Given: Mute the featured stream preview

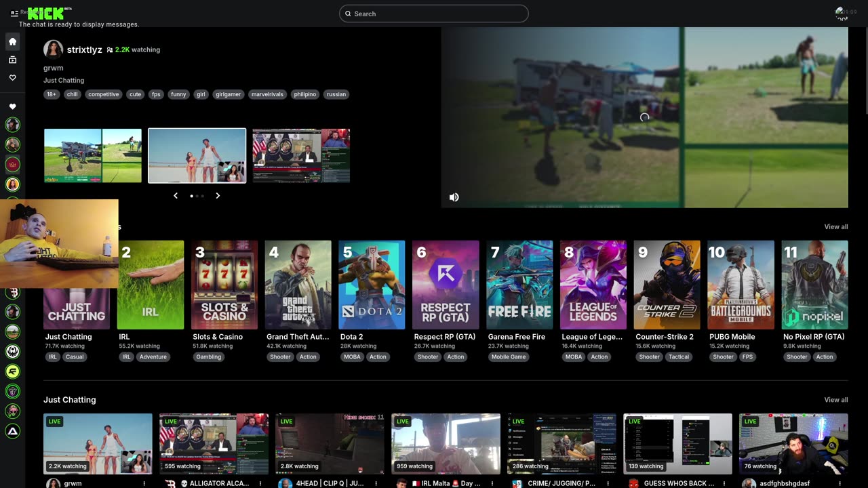Looking at the screenshot, I should 454,197.
